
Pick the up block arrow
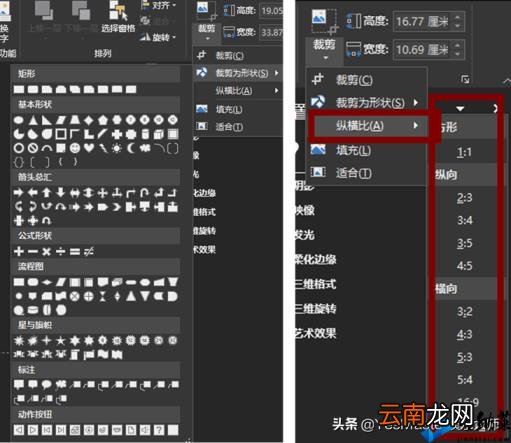pyautogui.click(x=47, y=193)
